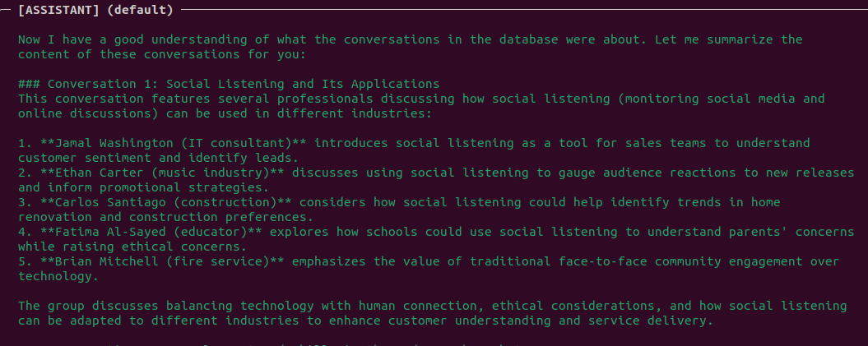Click the Conversation 1 heading line
This screenshot has height=346, width=868.
pyautogui.click(x=229, y=84)
